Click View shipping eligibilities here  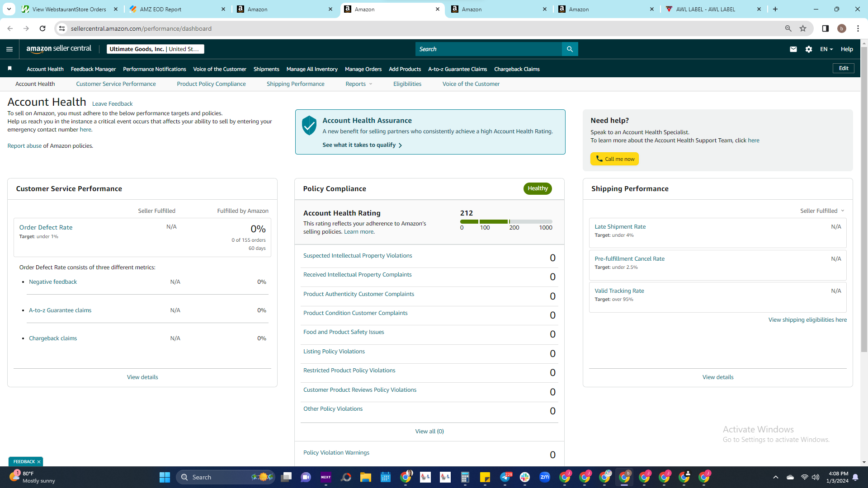tap(807, 320)
